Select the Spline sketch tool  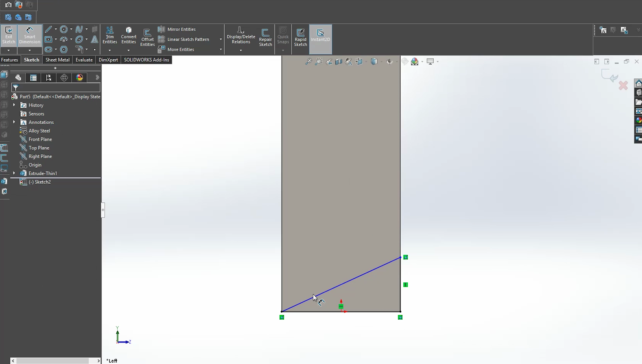pos(79,29)
